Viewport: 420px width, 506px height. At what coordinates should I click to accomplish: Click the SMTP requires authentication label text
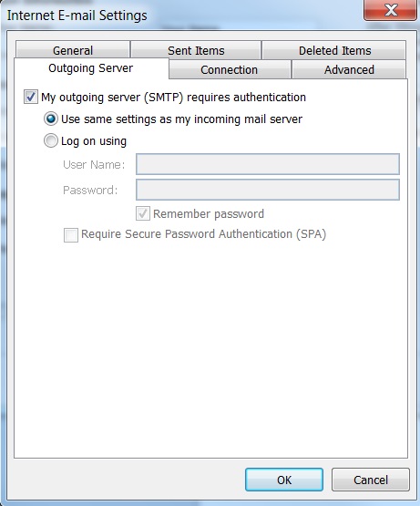(x=173, y=98)
